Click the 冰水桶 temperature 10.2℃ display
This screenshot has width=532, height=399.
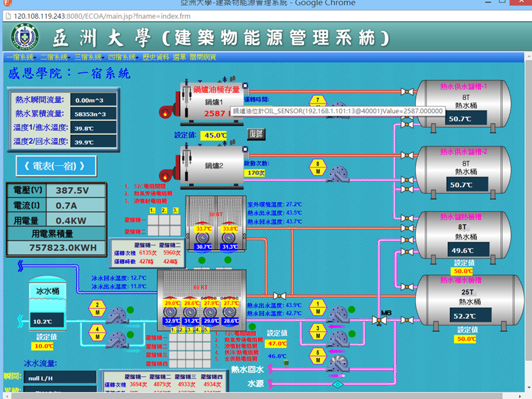pyautogui.click(x=47, y=320)
